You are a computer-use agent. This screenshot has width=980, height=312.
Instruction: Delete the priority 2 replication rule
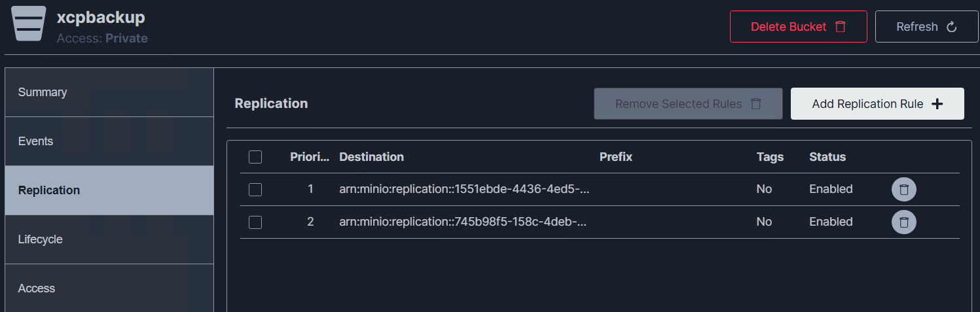(903, 222)
